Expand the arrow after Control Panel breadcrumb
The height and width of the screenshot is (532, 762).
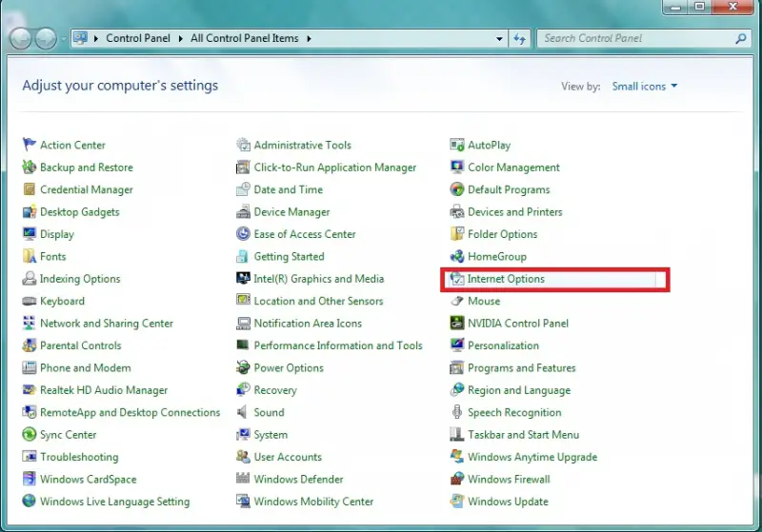pos(181,38)
